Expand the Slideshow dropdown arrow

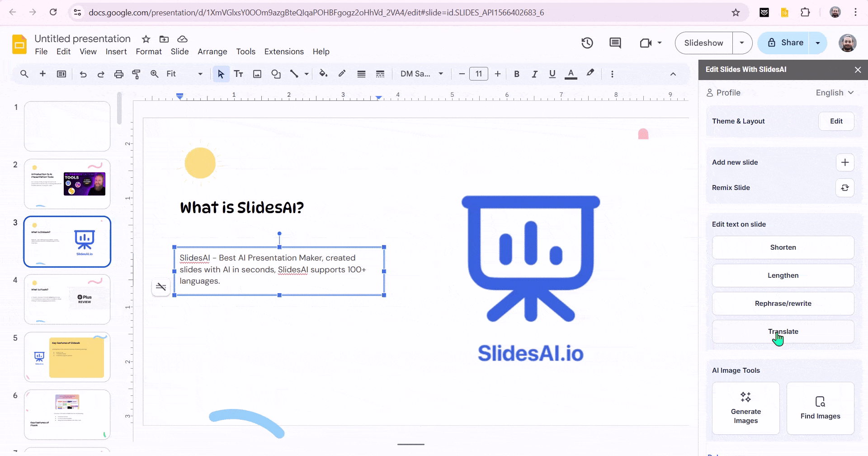point(741,43)
